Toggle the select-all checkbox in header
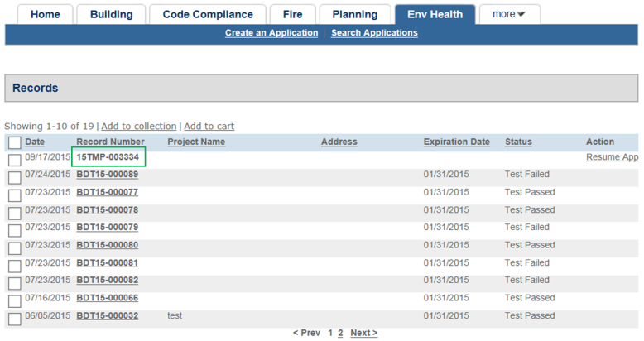 [x=15, y=142]
